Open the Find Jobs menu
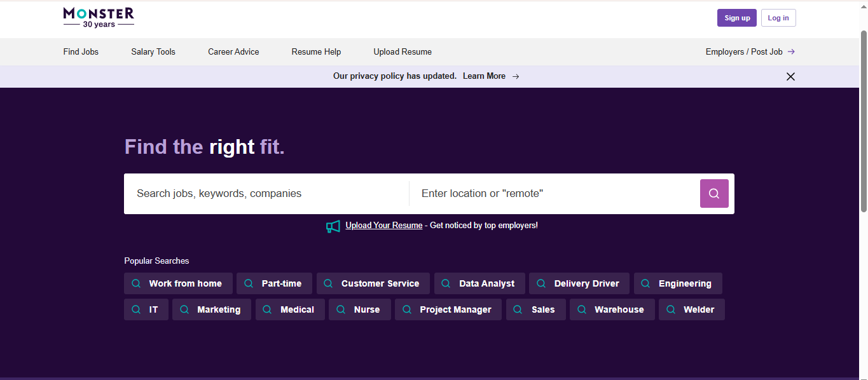The height and width of the screenshot is (380, 868). tap(81, 52)
